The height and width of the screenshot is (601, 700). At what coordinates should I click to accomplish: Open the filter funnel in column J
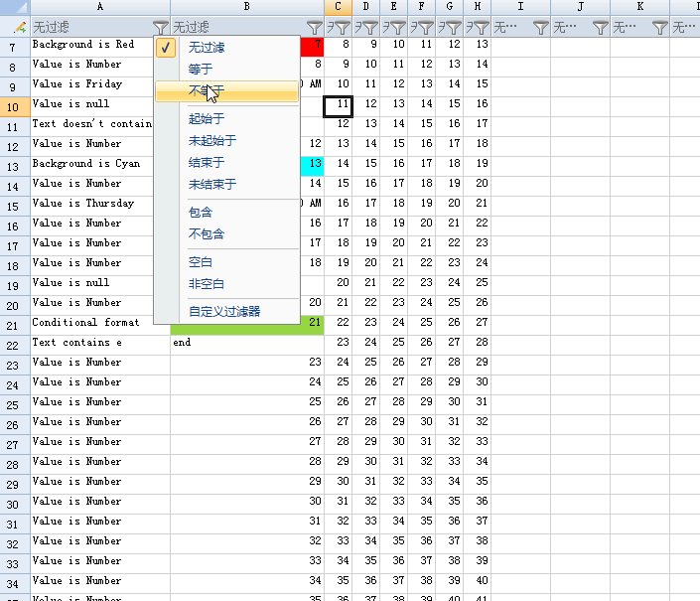pos(601,28)
